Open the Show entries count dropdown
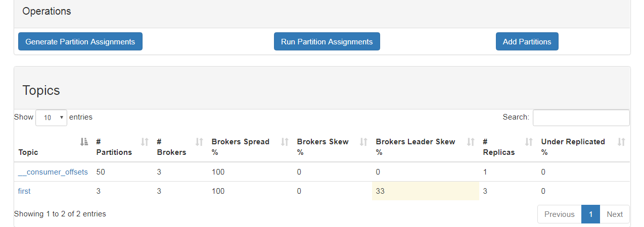Image resolution: width=644 pixels, height=227 pixels. coord(51,118)
